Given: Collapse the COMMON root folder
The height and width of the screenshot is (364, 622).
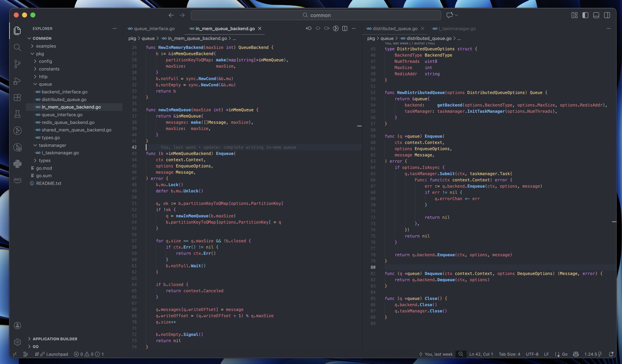Looking at the screenshot, I should [42, 38].
